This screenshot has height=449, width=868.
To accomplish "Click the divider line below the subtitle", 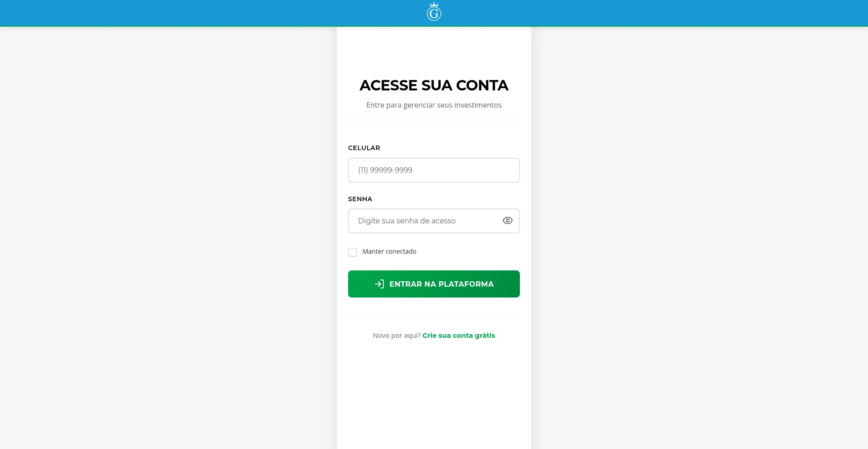I will [434, 120].
